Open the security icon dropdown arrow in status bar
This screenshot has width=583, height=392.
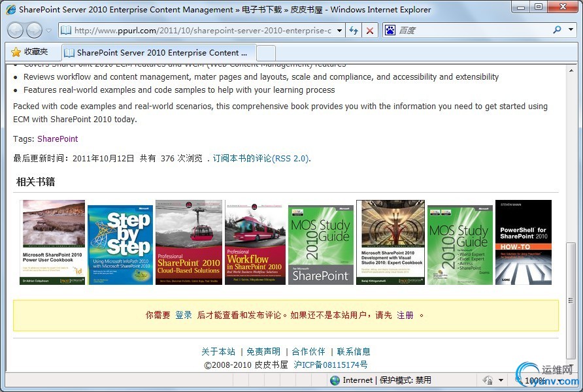(x=501, y=380)
